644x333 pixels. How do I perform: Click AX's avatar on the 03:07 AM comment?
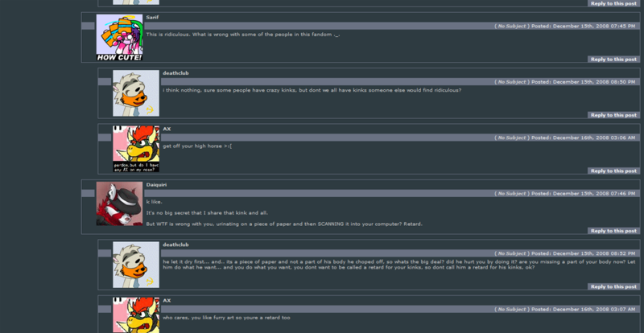[136, 315]
